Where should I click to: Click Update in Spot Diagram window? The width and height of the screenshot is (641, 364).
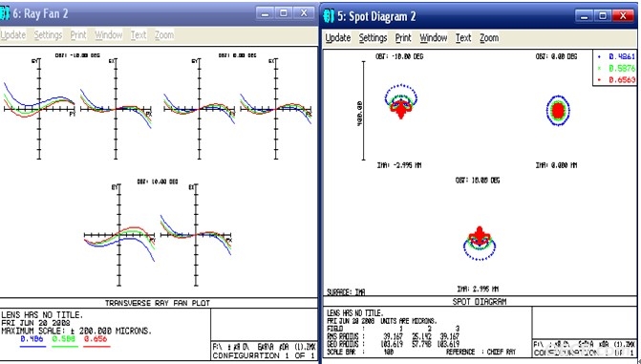click(x=338, y=37)
